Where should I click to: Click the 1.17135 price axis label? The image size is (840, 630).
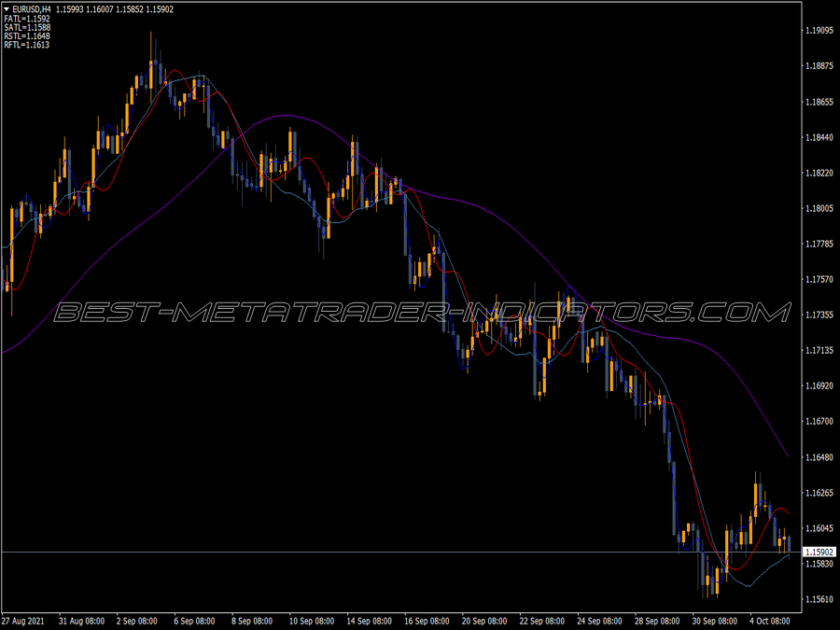[819, 350]
